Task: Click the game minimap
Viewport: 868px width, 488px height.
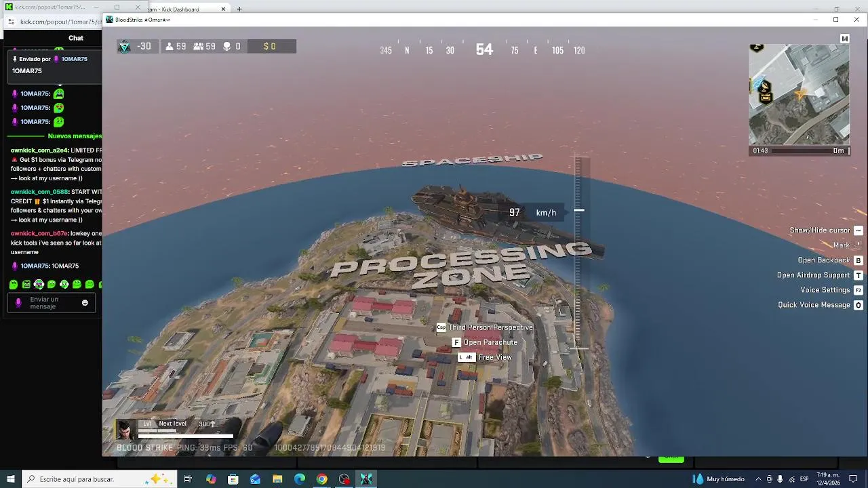Action: tap(799, 95)
